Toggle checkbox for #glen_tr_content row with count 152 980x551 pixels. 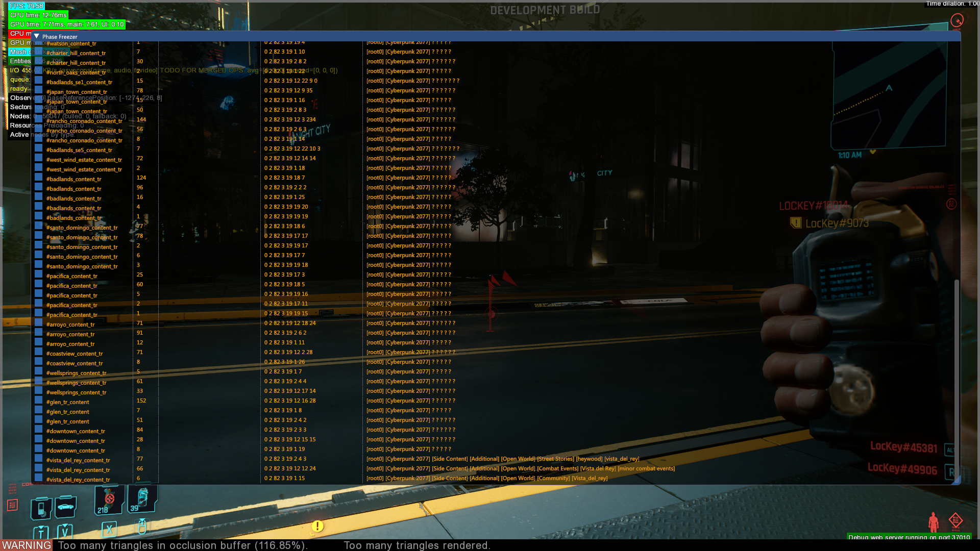point(38,400)
